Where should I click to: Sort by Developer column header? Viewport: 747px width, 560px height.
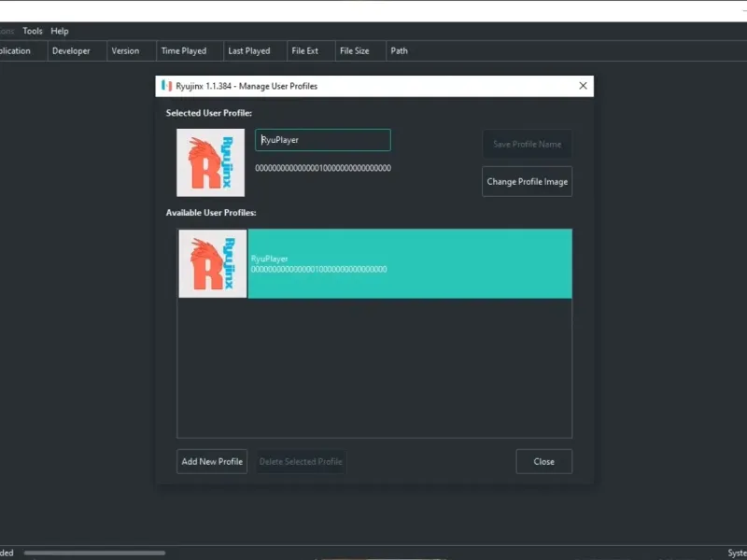coord(77,51)
